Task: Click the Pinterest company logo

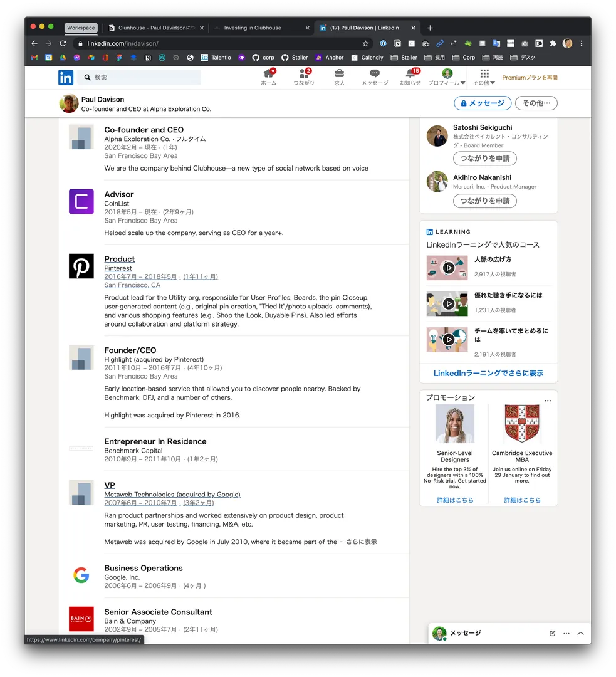Action: (x=81, y=266)
